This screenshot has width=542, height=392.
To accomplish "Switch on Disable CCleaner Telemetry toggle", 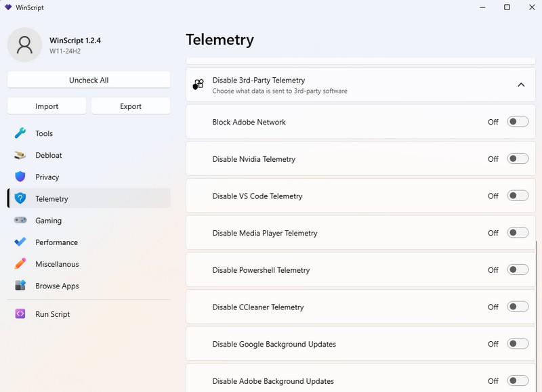I will (518, 307).
